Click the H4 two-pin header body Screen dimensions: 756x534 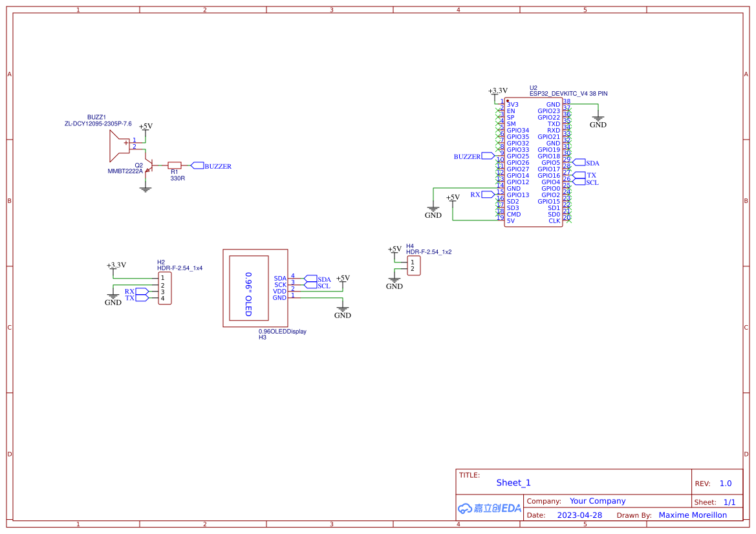[x=414, y=266]
